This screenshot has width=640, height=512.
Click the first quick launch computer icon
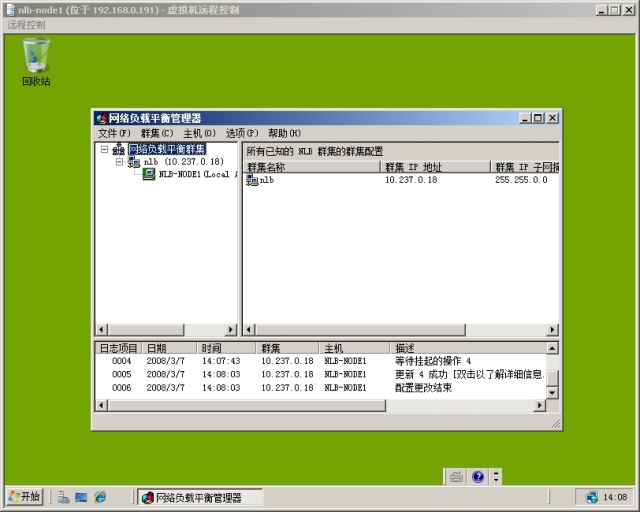(x=62, y=497)
